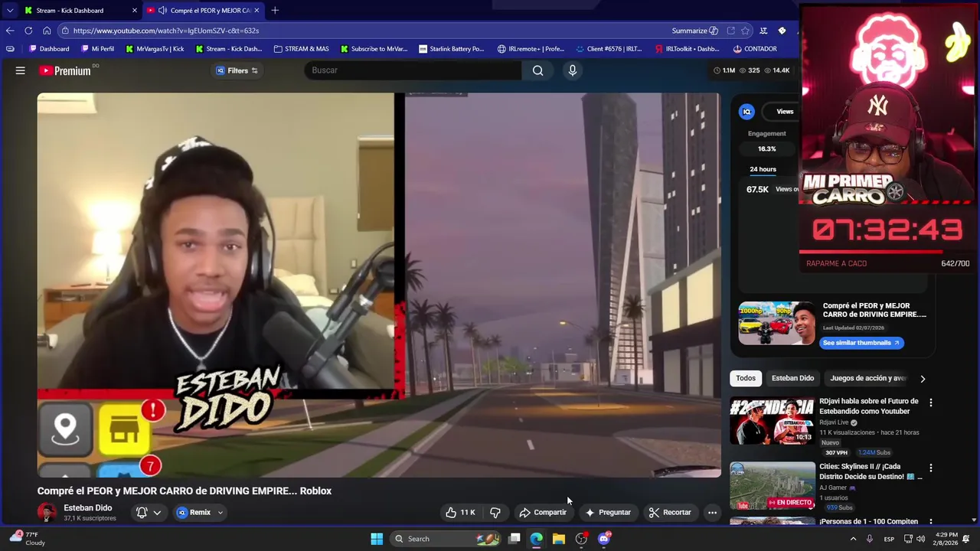The image size is (980, 551).
Task: Open options for Cities: Skylines II video
Action: coord(931,468)
